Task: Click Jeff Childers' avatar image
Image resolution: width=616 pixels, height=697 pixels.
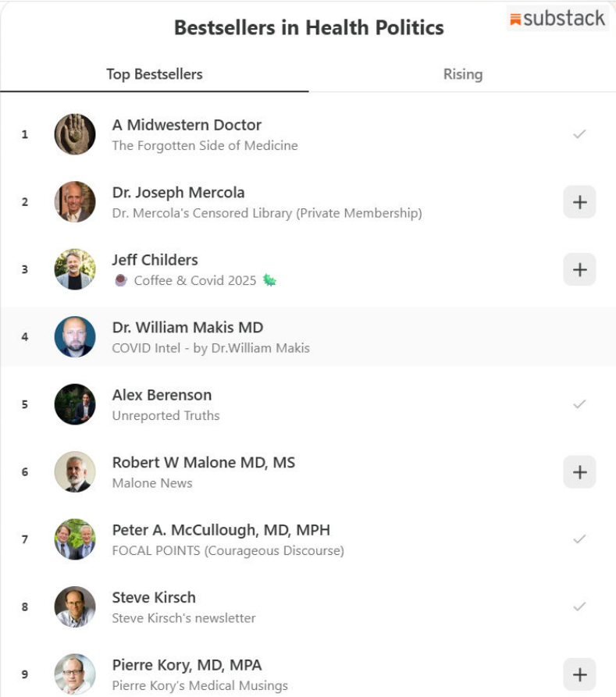Action: tap(75, 269)
